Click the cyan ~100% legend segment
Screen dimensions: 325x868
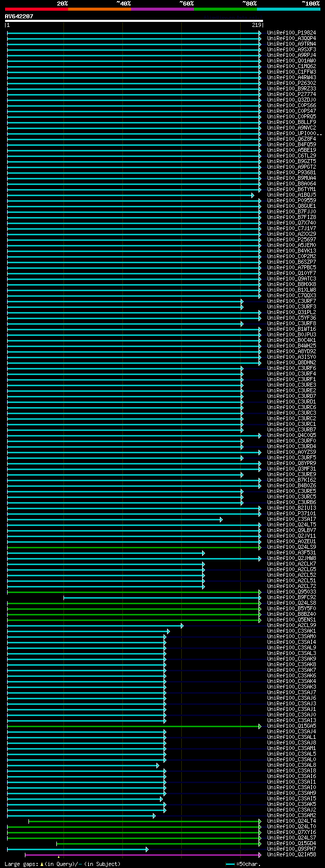coord(288,9)
